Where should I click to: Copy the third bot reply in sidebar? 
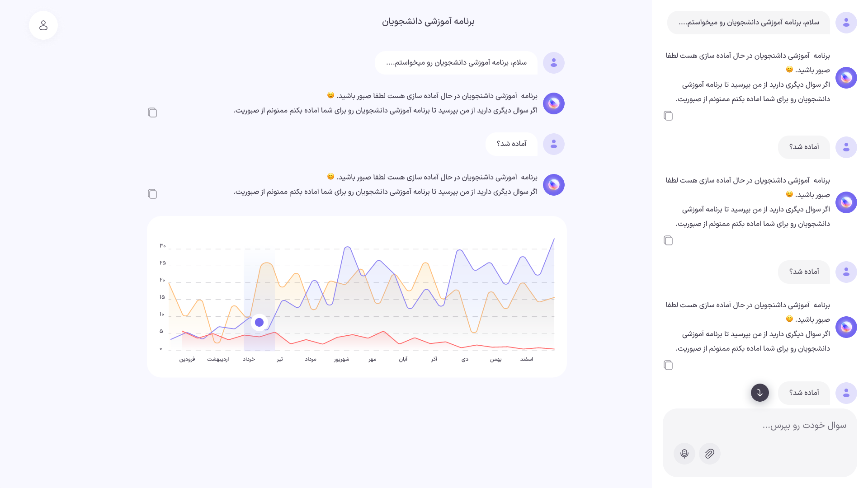point(668,365)
